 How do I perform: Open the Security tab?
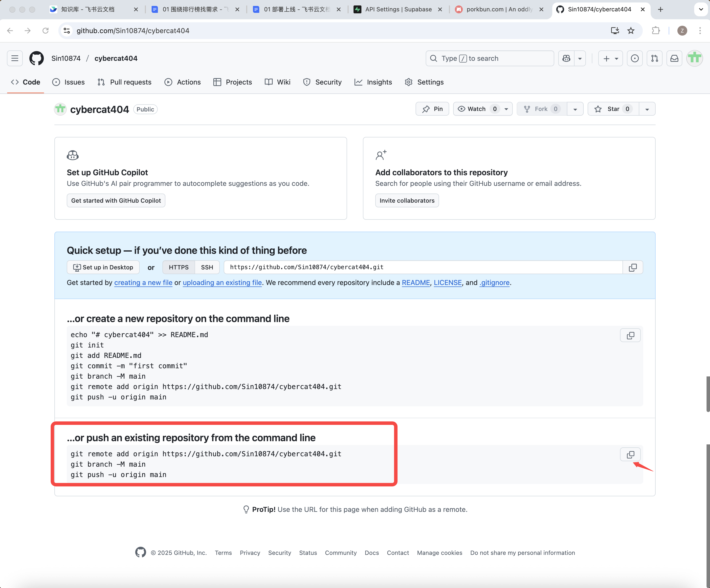tap(323, 82)
